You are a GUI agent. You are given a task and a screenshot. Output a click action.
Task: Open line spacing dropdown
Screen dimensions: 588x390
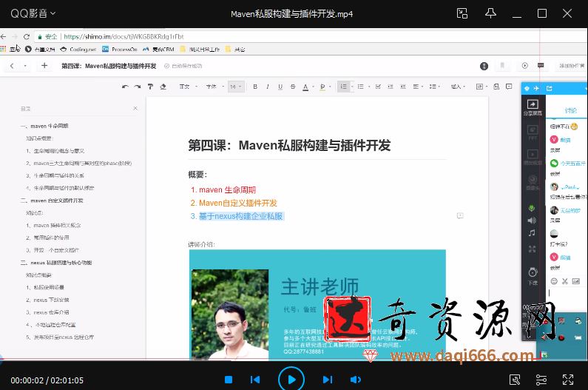pos(434,87)
